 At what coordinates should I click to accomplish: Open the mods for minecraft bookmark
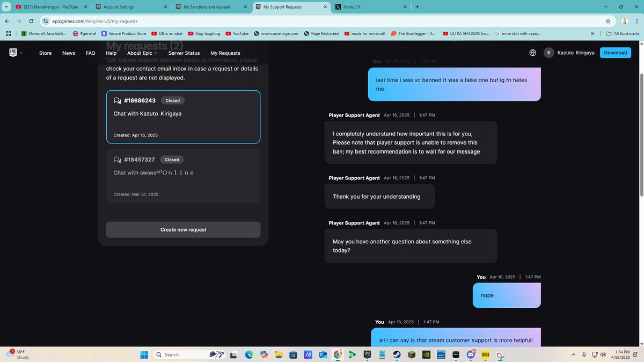point(364,33)
